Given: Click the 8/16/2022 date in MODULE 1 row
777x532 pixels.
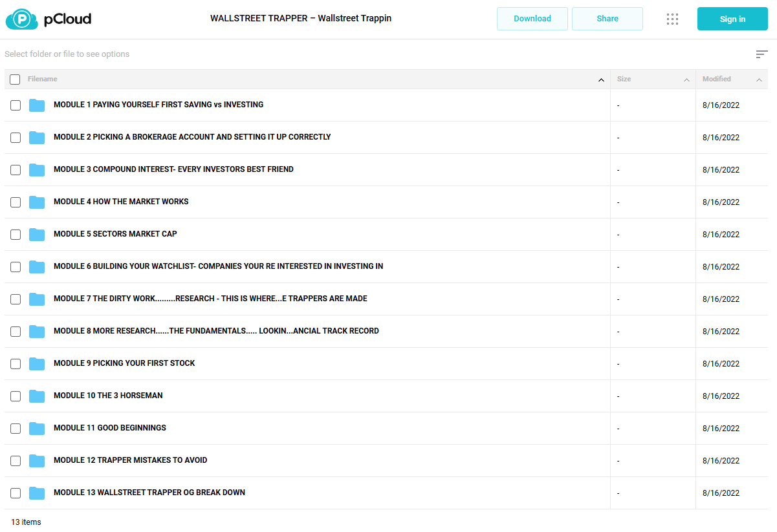Looking at the screenshot, I should pyautogui.click(x=721, y=105).
